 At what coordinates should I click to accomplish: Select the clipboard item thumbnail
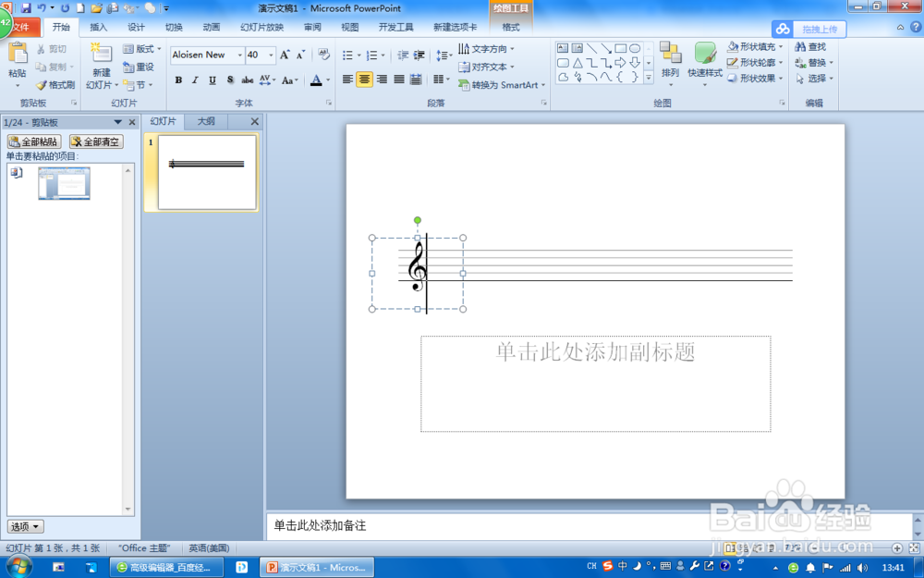[x=63, y=182]
